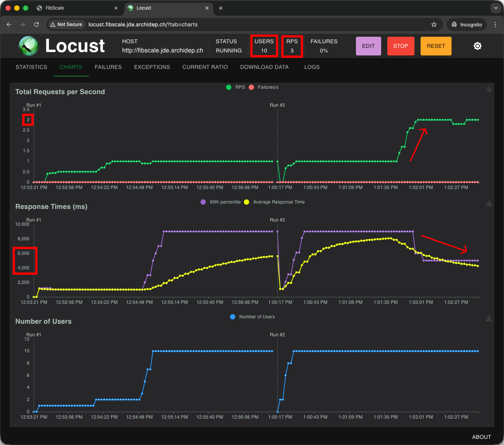504x445 pixels.
Task: Download the Total Requests per Second chart
Action: click(x=489, y=88)
